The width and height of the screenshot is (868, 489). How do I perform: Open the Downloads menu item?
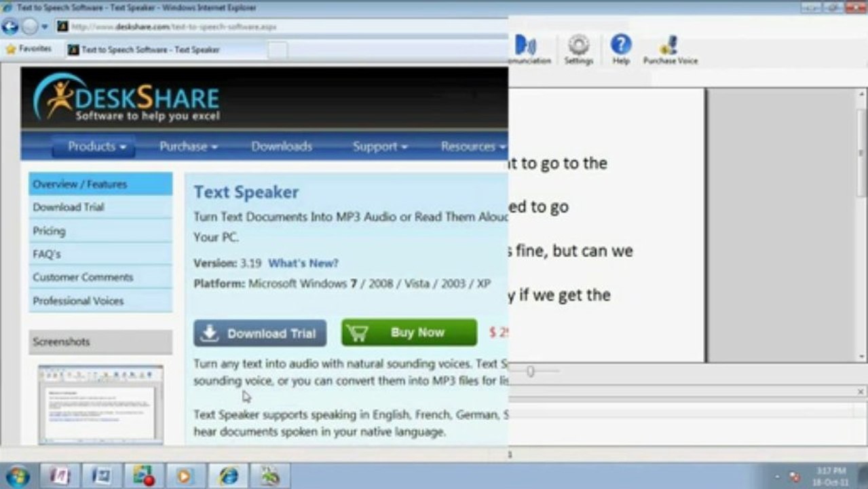coord(282,146)
